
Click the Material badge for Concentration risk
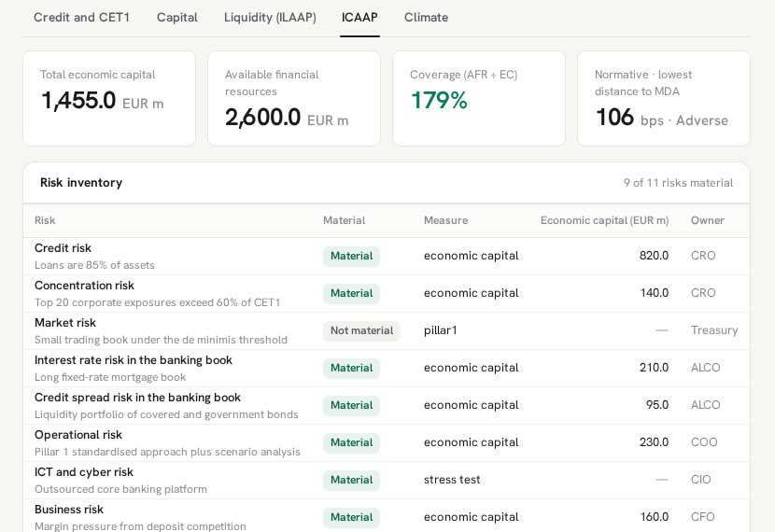(351, 293)
